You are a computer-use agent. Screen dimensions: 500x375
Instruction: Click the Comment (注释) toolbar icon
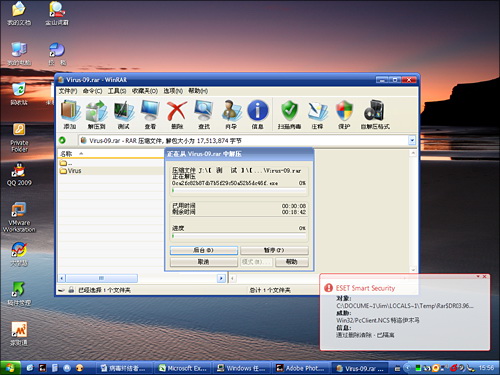(317, 114)
